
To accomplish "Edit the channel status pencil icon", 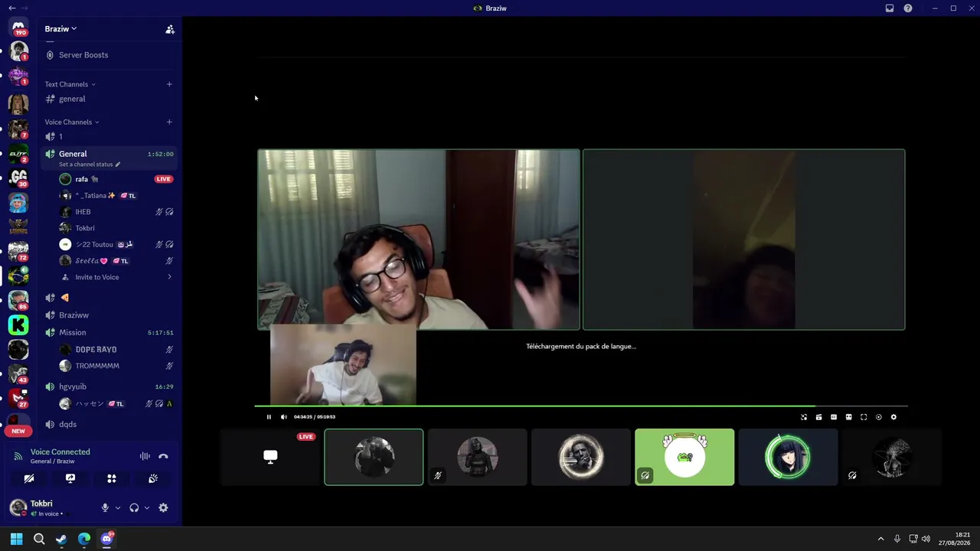I will pyautogui.click(x=118, y=165).
